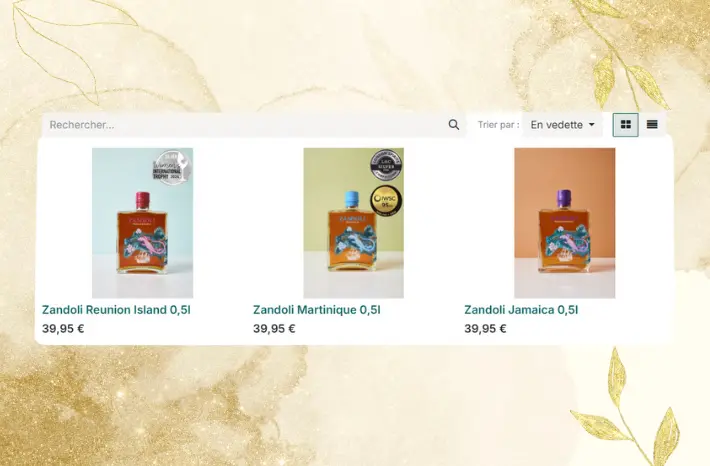Open the Zandoli Reunion Island bottle image

pyautogui.click(x=143, y=223)
